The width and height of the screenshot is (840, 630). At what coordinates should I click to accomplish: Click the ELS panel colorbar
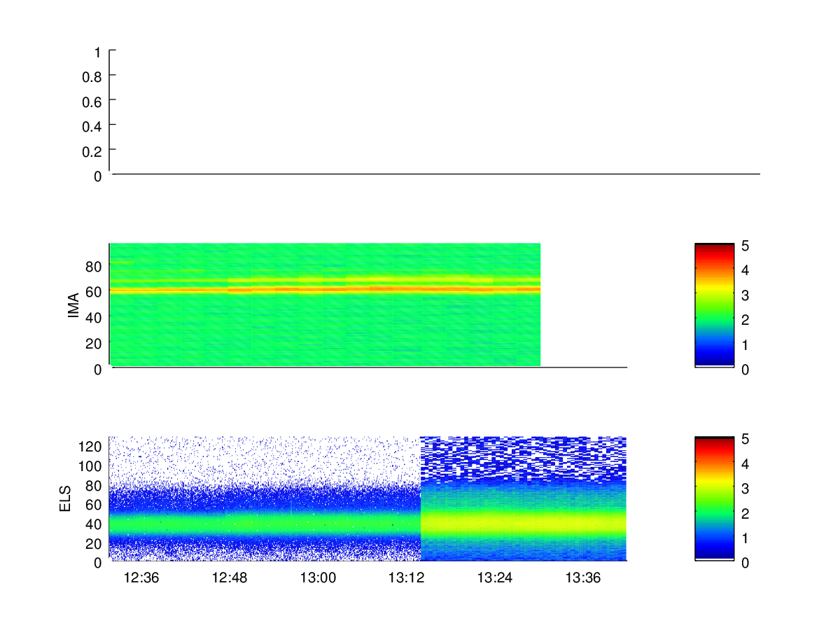[714, 498]
